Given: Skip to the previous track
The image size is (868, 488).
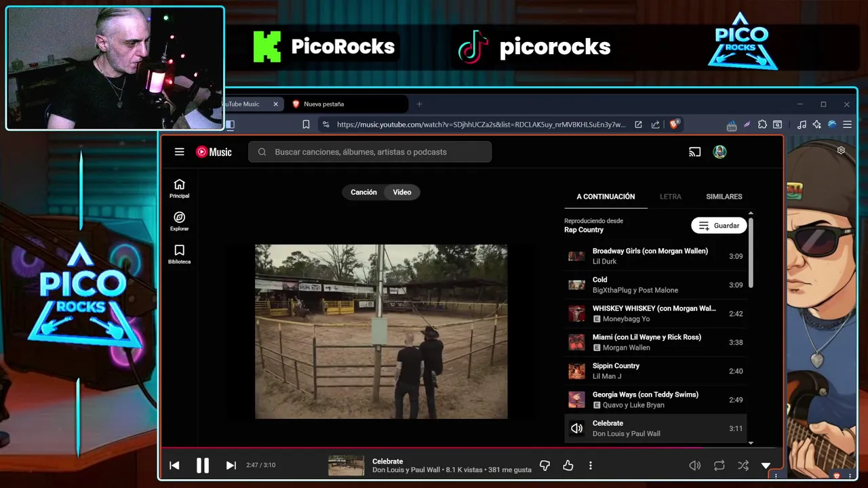Looking at the screenshot, I should point(174,465).
